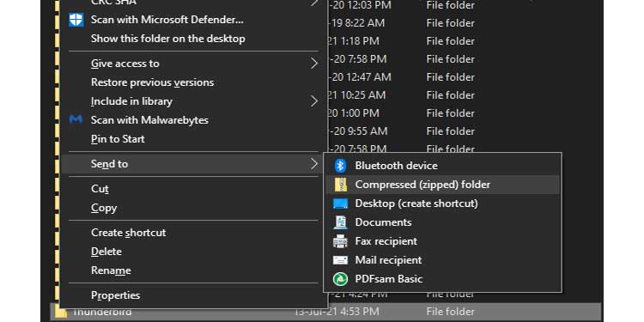
Task: Select Copy from context menu
Action: [x=104, y=208]
